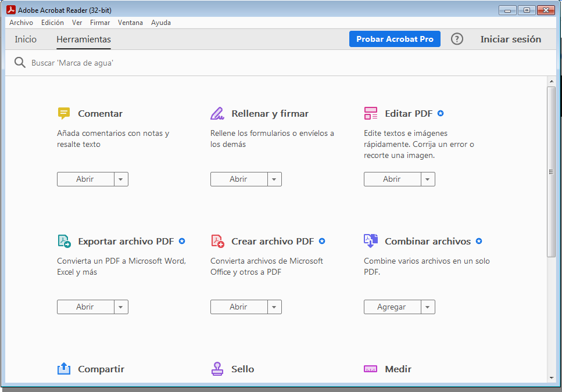Expand dropdown arrow beside Rellenar y firmar Abrir
Image resolution: width=562 pixels, height=392 pixels.
[x=274, y=179]
